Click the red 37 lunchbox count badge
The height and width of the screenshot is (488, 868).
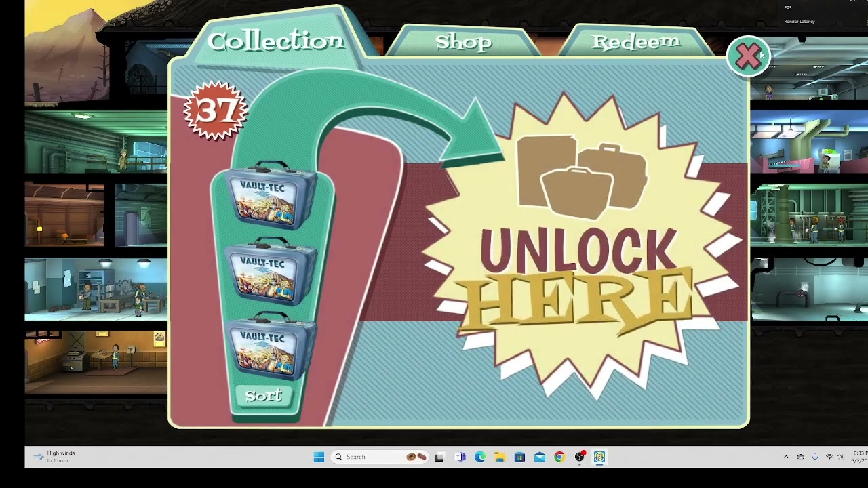216,110
